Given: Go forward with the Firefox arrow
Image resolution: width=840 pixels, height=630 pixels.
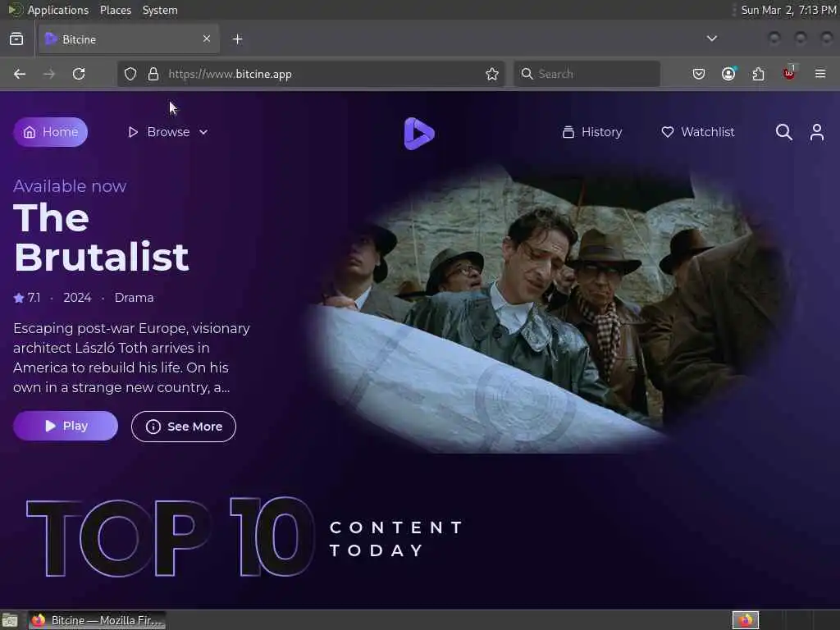Looking at the screenshot, I should pos(49,74).
